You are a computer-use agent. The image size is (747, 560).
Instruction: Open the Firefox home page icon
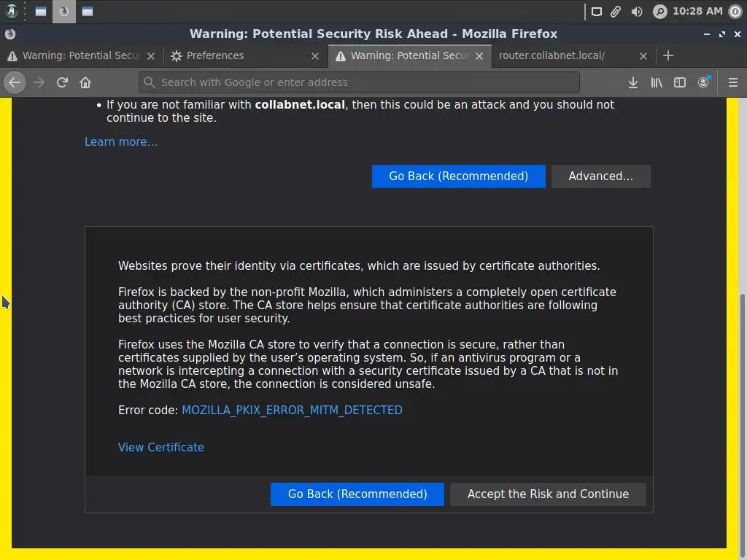[85, 82]
